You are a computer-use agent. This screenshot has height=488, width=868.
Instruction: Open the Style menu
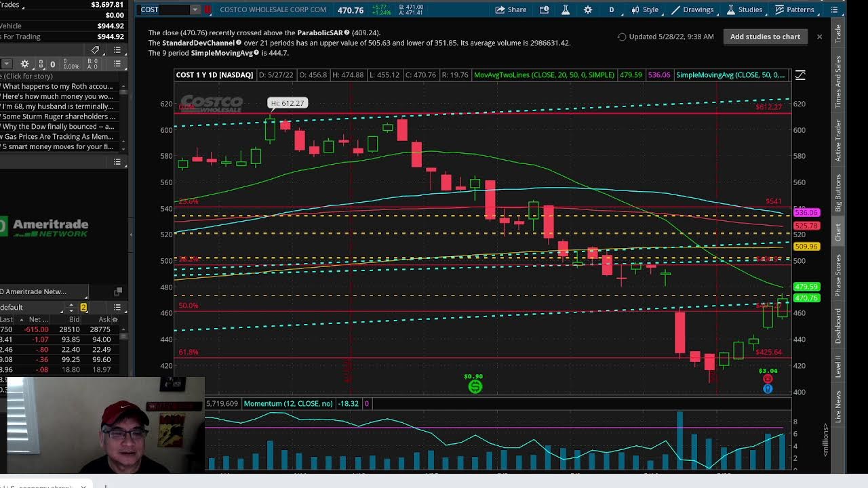coord(645,9)
